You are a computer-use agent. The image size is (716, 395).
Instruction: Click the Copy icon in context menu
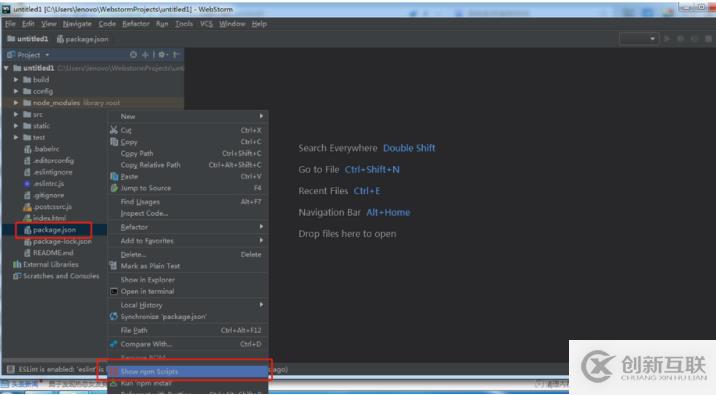point(114,142)
